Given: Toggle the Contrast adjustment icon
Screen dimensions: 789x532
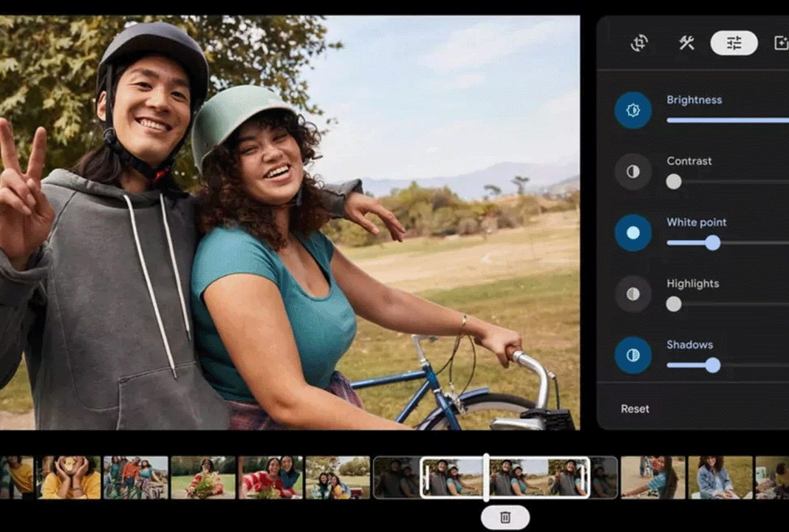Looking at the screenshot, I should [633, 171].
